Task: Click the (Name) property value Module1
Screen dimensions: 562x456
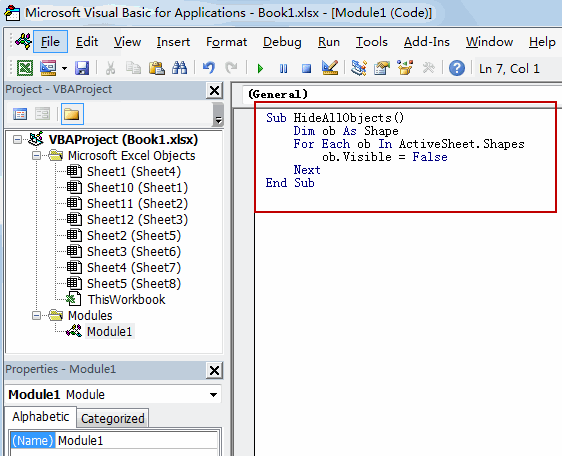Action: click(136, 441)
